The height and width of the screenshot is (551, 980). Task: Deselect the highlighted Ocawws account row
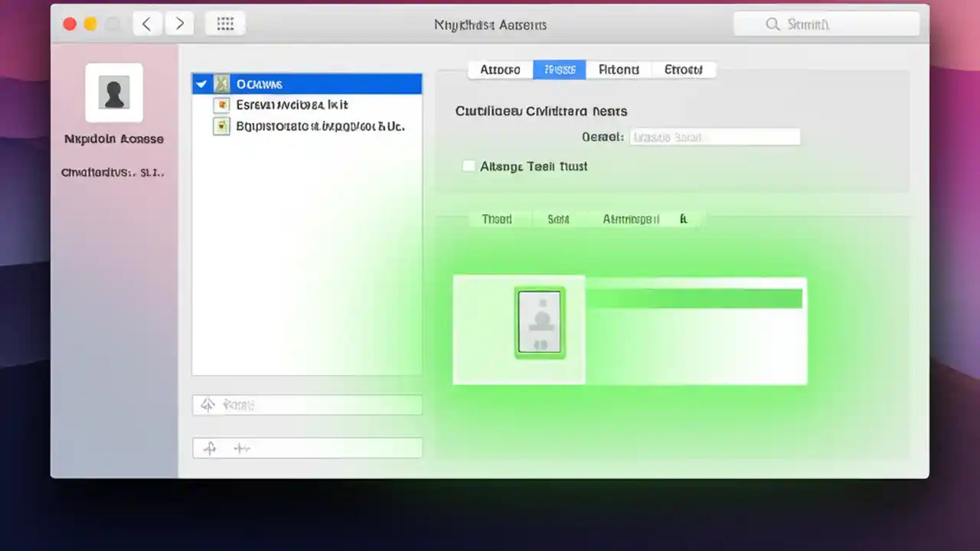(306, 83)
